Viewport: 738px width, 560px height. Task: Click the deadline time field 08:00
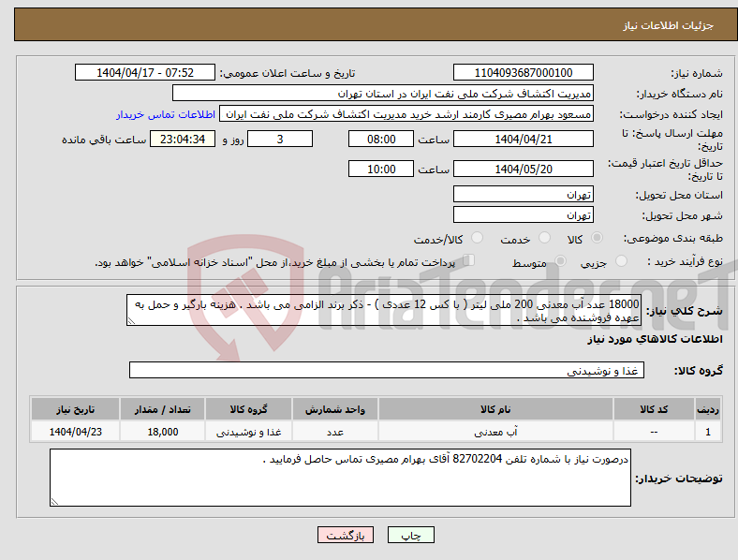point(381,139)
